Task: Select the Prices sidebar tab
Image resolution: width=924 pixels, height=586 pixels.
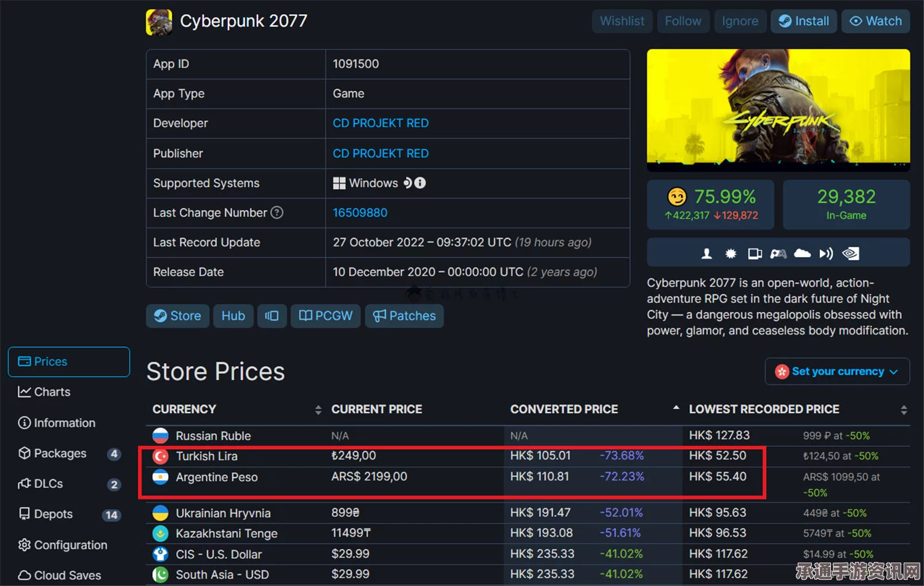Action: [x=69, y=362]
